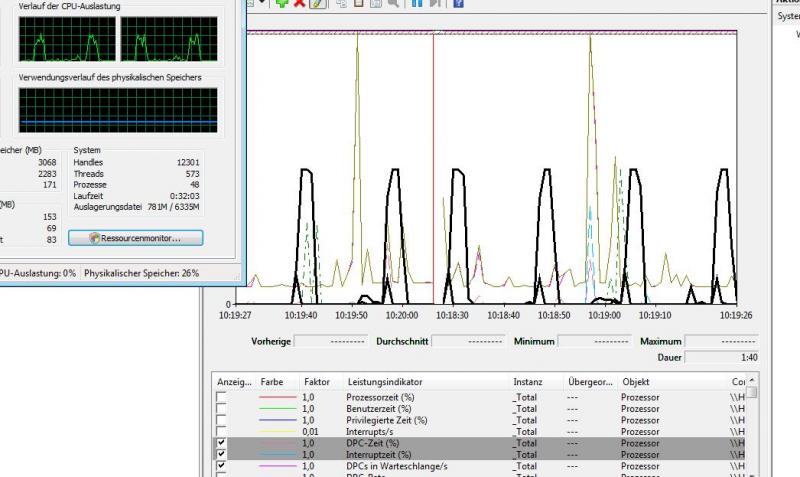This screenshot has height=477, width=800.
Task: Select the Privilegierte Zeit (%) row name
Action: point(387,420)
